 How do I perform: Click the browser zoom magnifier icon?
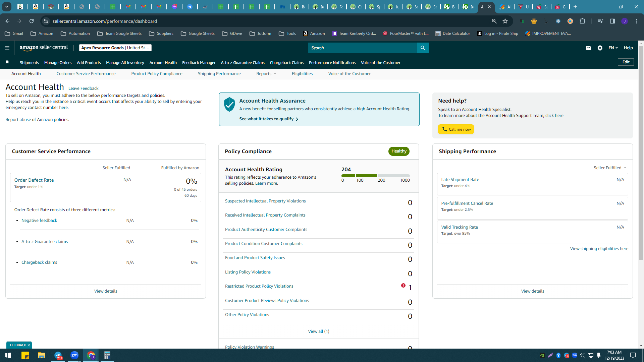[x=494, y=21]
